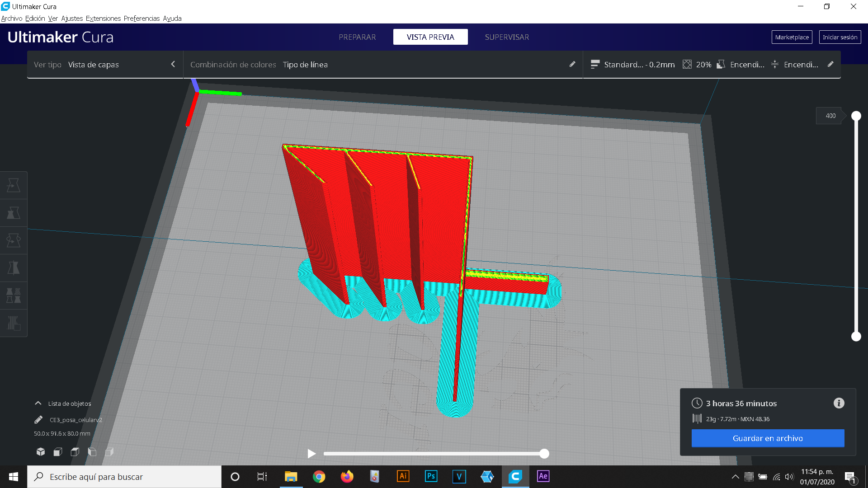Open the Extensiones menu
868x488 pixels.
pyautogui.click(x=103, y=19)
